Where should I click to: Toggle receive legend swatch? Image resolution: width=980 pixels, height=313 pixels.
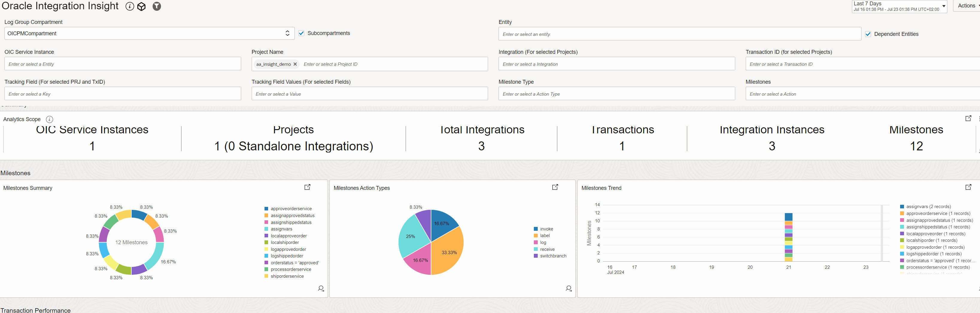(536, 250)
